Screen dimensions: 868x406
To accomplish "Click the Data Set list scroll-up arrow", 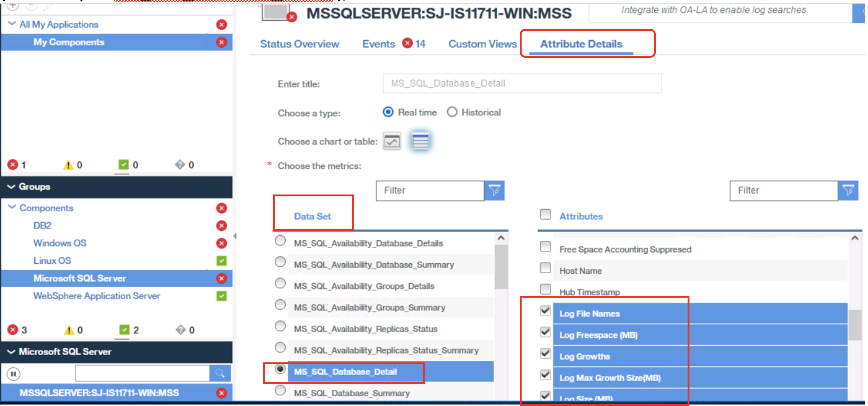I will tap(501, 238).
